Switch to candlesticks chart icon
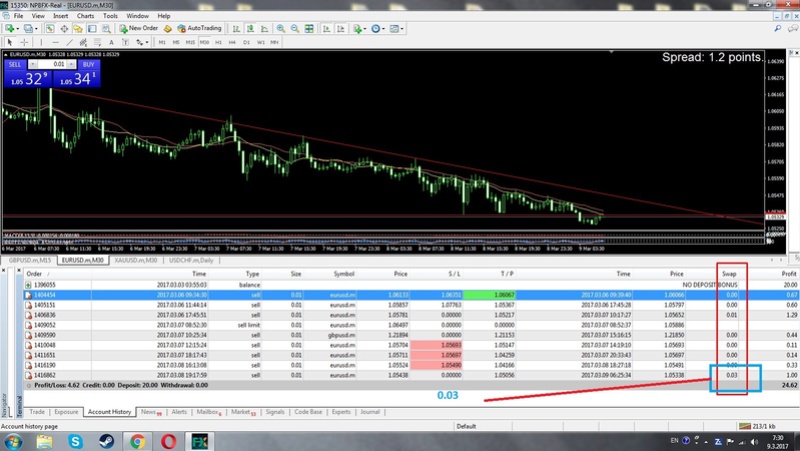The width and height of the screenshot is (800, 451). pyautogui.click(x=250, y=29)
